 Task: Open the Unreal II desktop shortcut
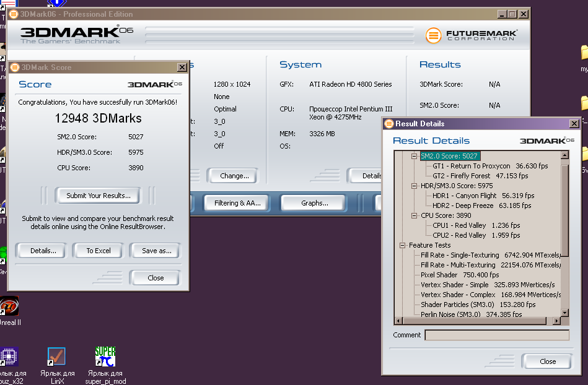[9, 306]
